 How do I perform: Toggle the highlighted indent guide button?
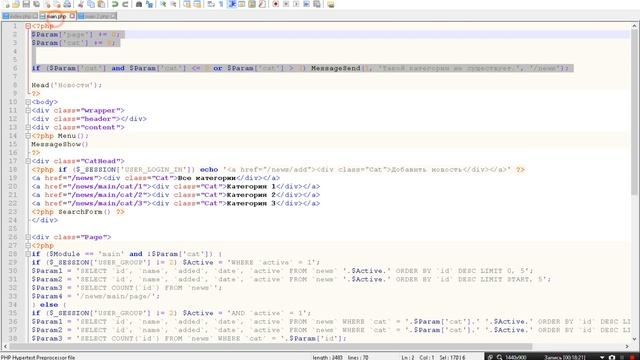pyautogui.click(x=231, y=4)
